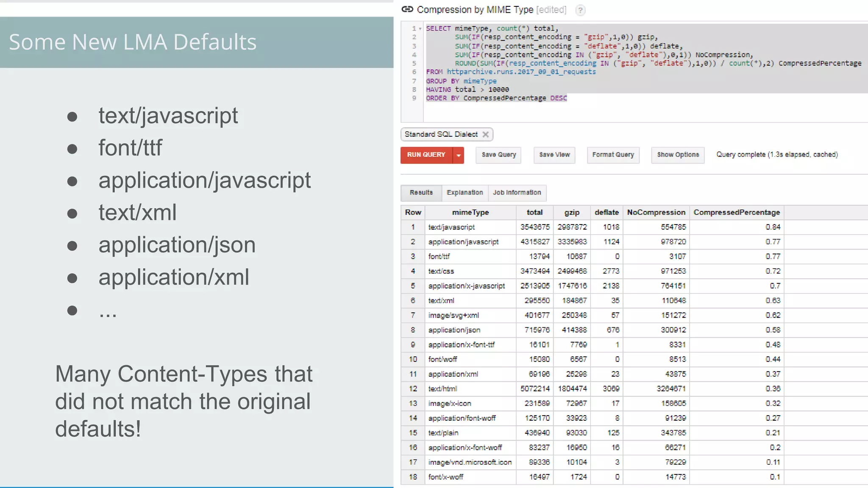Click the gzip column header
This screenshot has height=488, width=868.
572,213
